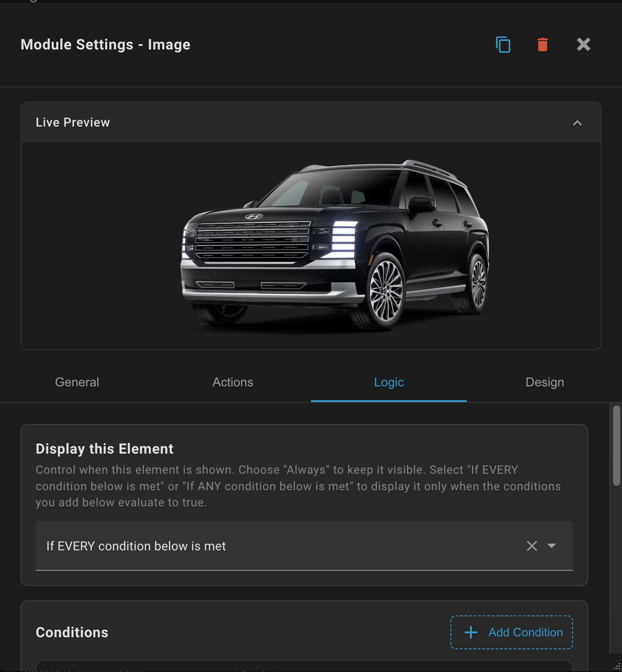Click the "Display this Element" heading
Viewport: 622px width, 672px height.
pyautogui.click(x=104, y=449)
